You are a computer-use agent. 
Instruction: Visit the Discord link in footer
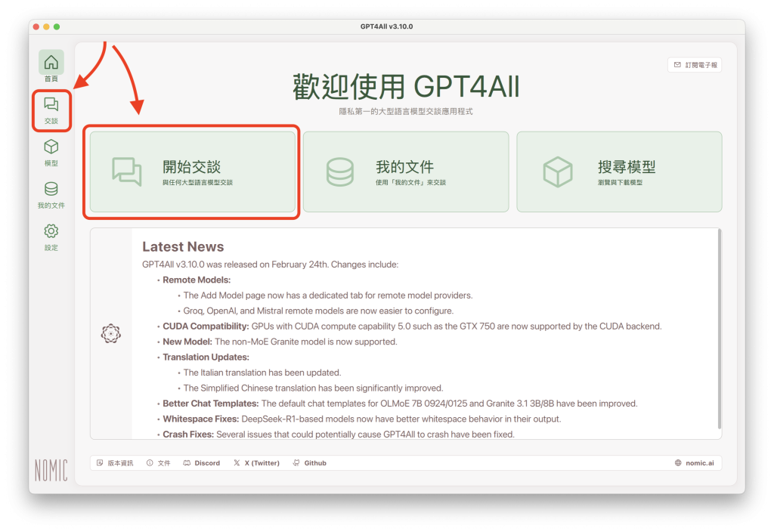point(202,463)
